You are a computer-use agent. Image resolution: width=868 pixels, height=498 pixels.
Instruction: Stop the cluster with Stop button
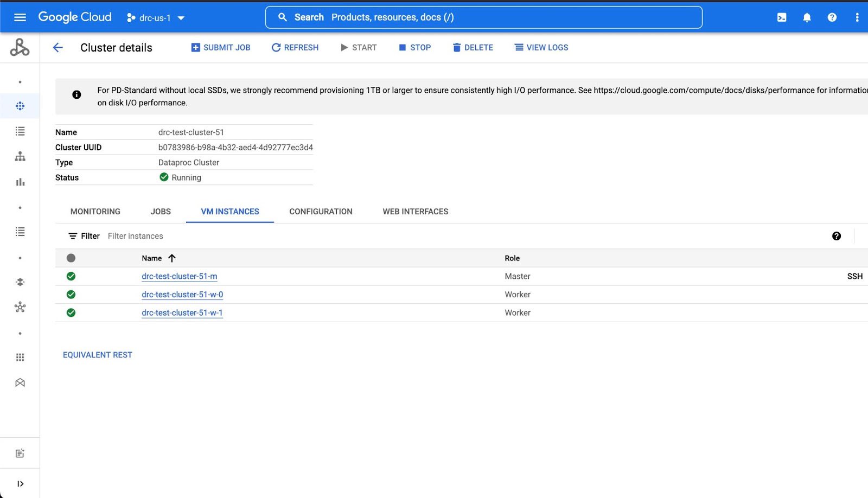[x=415, y=48]
